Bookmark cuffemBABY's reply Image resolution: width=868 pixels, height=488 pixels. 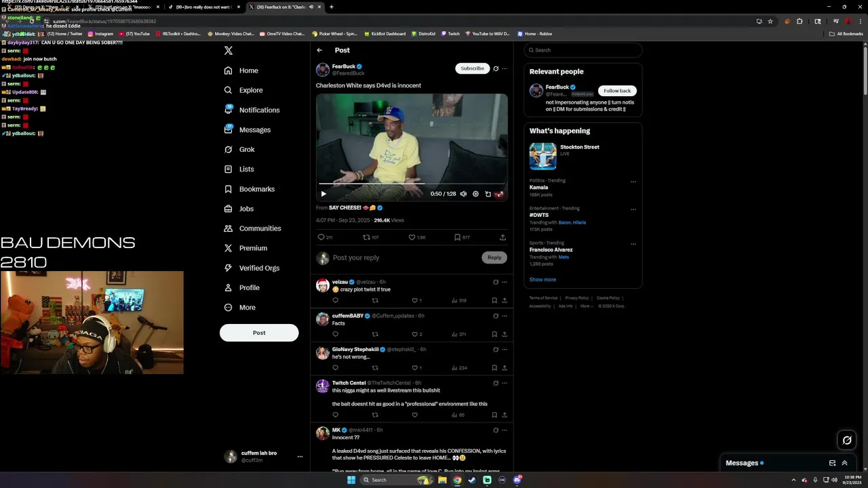click(x=494, y=334)
